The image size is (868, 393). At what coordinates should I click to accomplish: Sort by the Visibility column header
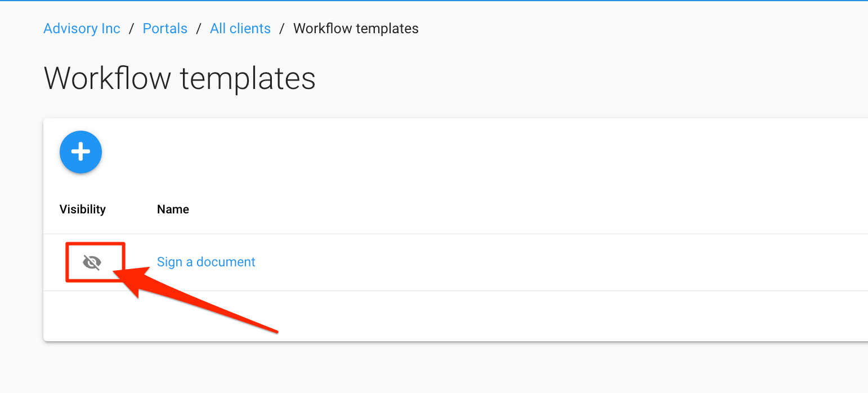[x=83, y=209]
